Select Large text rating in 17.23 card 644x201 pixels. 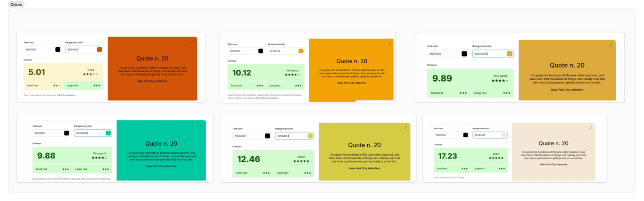click(489, 168)
